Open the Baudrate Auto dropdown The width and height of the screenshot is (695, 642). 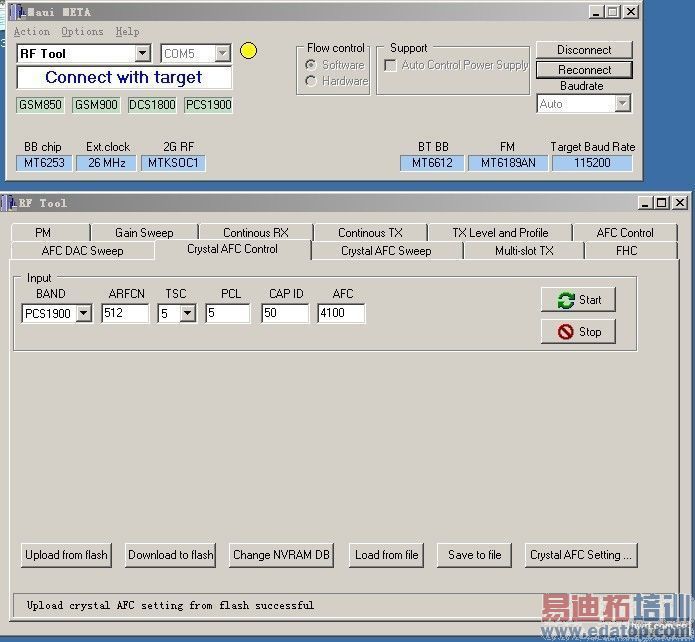[622, 104]
